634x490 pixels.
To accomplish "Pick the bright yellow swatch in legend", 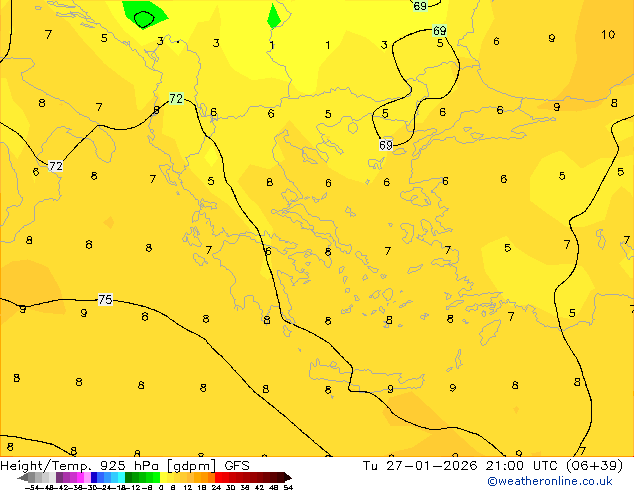I will [163, 477].
